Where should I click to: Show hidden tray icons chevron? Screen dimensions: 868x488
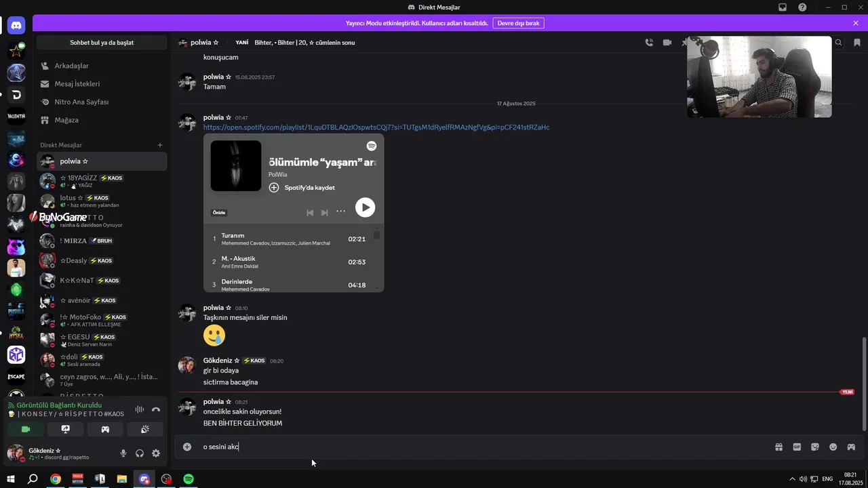791,479
